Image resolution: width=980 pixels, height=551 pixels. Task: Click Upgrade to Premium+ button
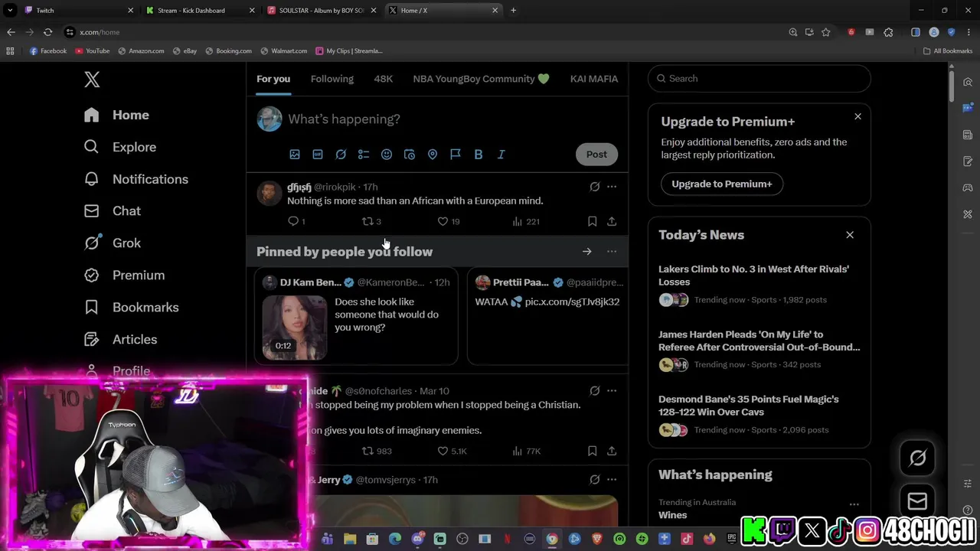click(722, 184)
